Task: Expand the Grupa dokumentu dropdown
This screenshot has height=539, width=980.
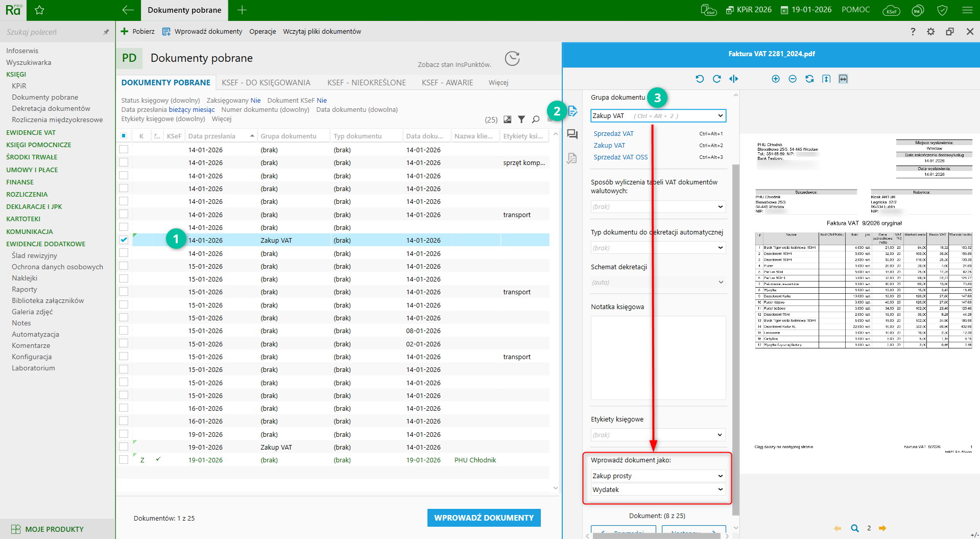Action: coord(720,116)
